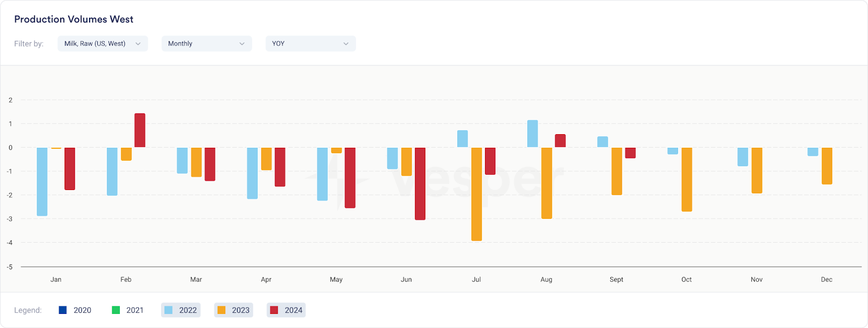This screenshot has height=328, width=868.
Task: Open the YOY comparison dropdown
Action: pos(310,43)
